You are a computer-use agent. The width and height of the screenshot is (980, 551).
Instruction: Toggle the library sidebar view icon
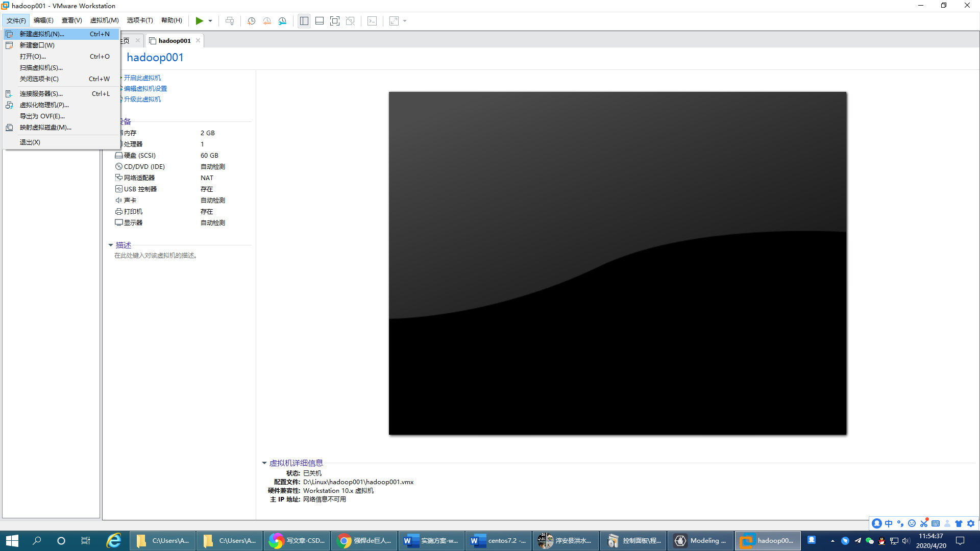pos(304,21)
